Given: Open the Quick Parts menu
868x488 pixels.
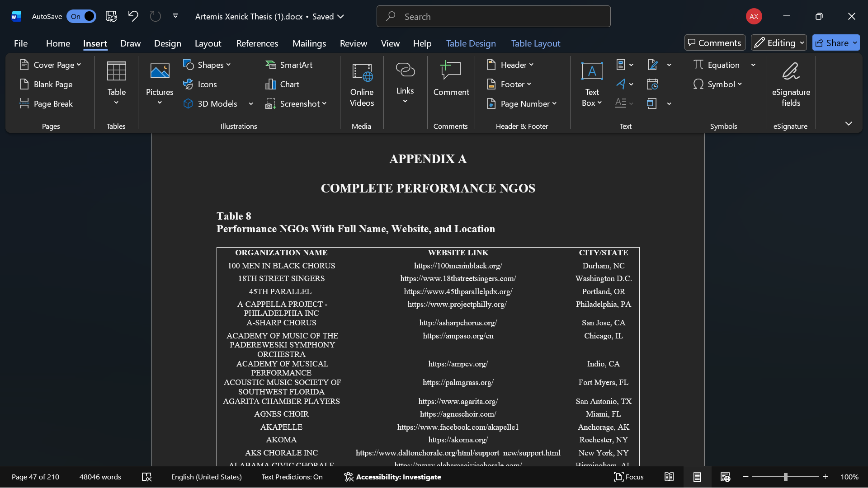Looking at the screenshot, I should click(x=625, y=65).
